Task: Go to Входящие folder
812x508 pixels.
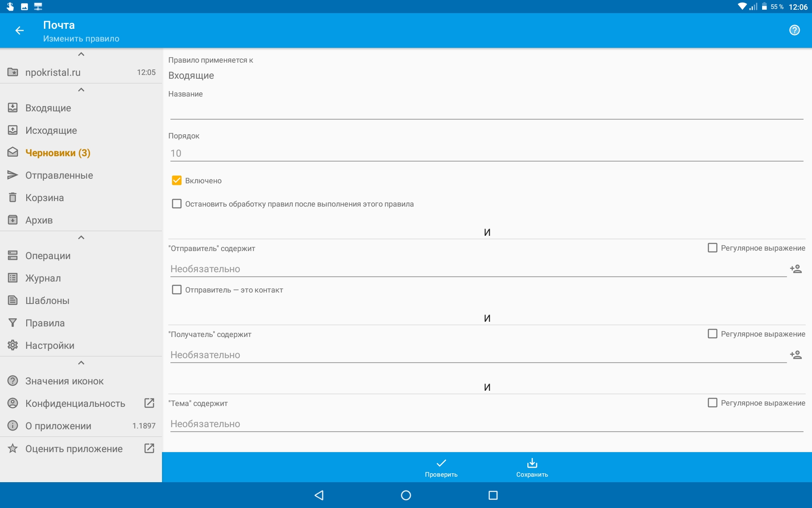Action: [48, 108]
